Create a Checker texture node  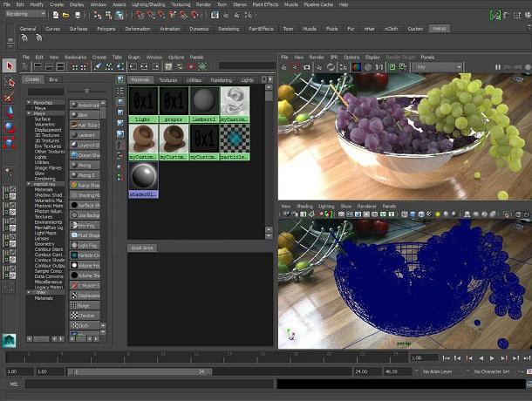[x=84, y=316]
